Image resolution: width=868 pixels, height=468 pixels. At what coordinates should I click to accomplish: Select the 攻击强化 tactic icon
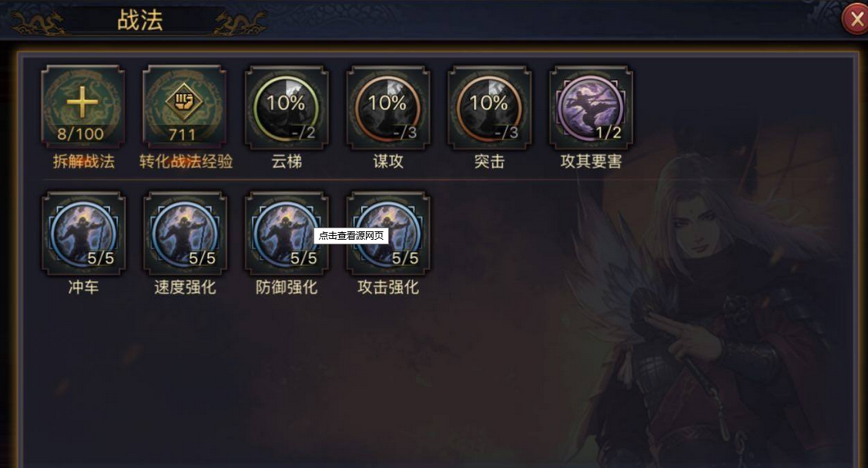(x=387, y=233)
